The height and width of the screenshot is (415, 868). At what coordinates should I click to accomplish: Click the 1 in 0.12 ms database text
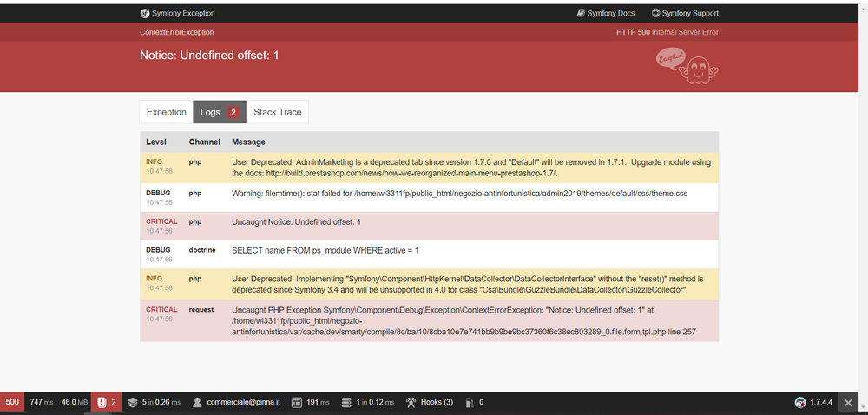click(x=375, y=402)
